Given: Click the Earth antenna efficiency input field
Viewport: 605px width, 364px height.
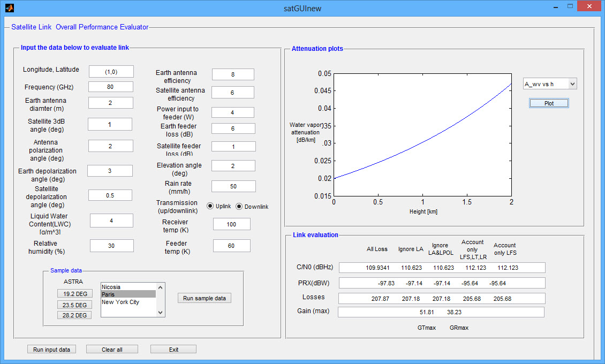Looking at the screenshot, I should (x=233, y=74).
